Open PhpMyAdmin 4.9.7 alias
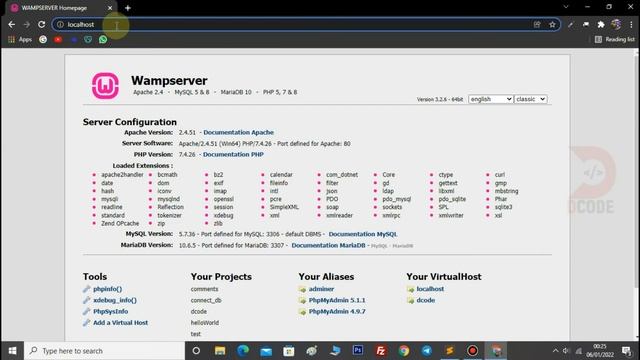This screenshot has height=360, width=640. tap(337, 311)
